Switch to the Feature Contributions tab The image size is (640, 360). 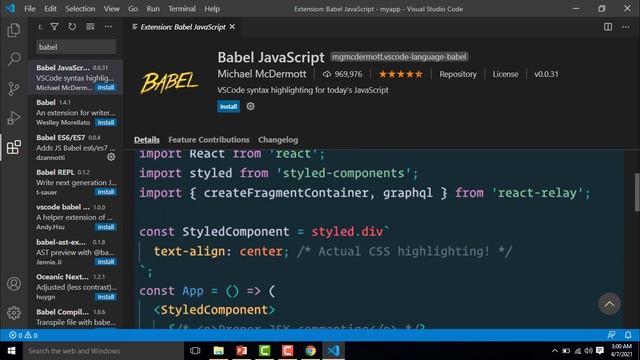click(209, 140)
